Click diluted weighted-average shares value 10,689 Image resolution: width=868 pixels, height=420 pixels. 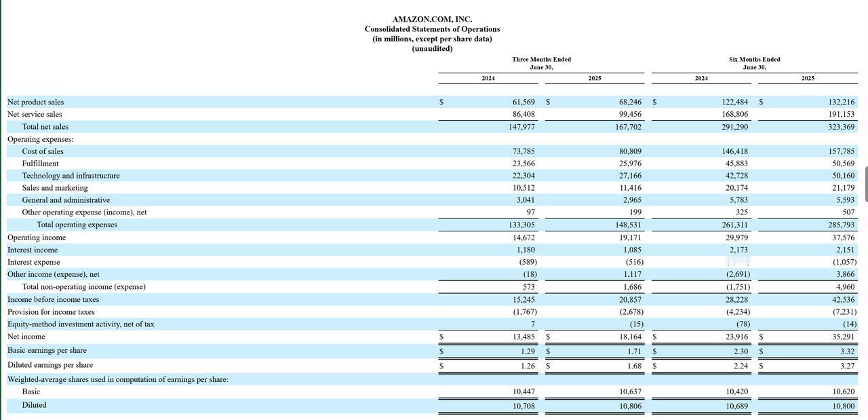coord(736,406)
